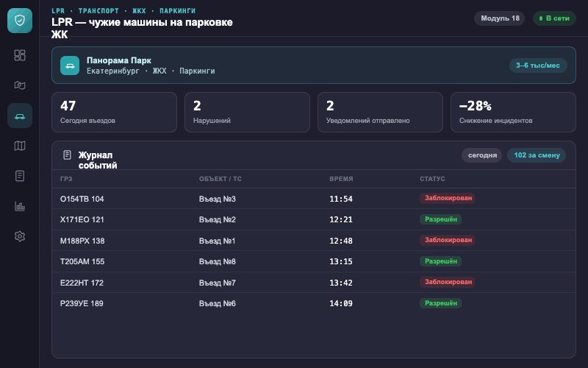Click the 12:48 time value

pyautogui.click(x=341, y=241)
